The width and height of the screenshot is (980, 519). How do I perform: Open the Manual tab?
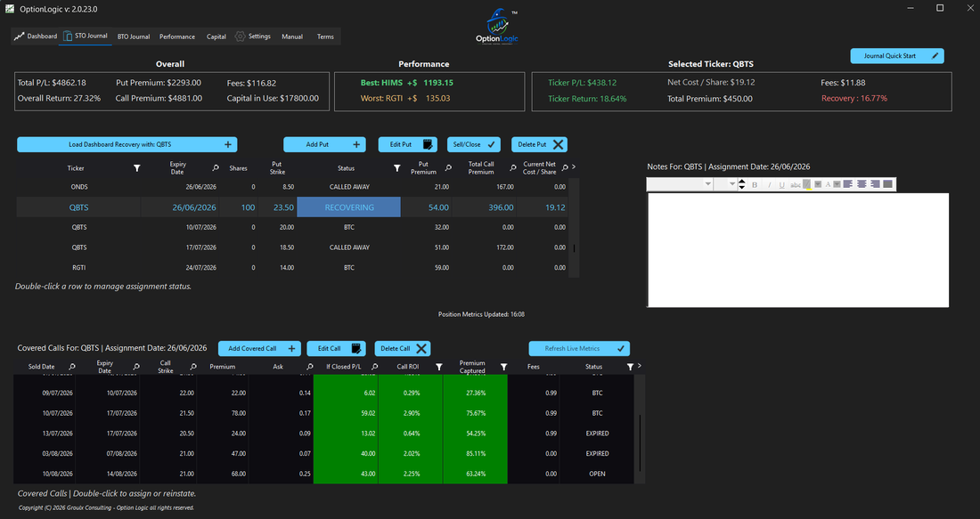292,36
